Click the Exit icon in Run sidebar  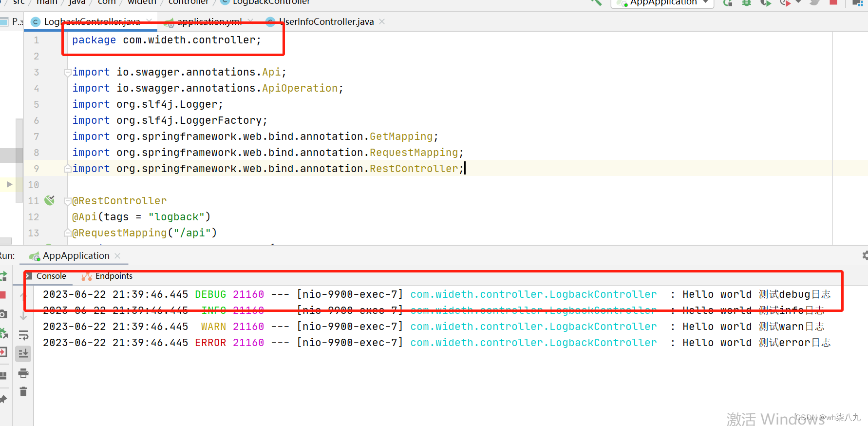pos(3,352)
